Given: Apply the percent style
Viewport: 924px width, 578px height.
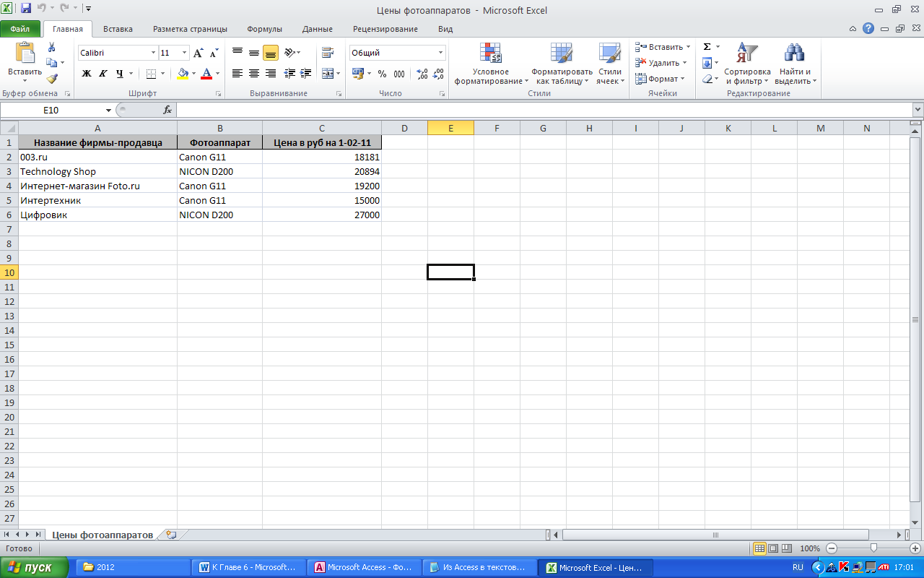Looking at the screenshot, I should 382,74.
